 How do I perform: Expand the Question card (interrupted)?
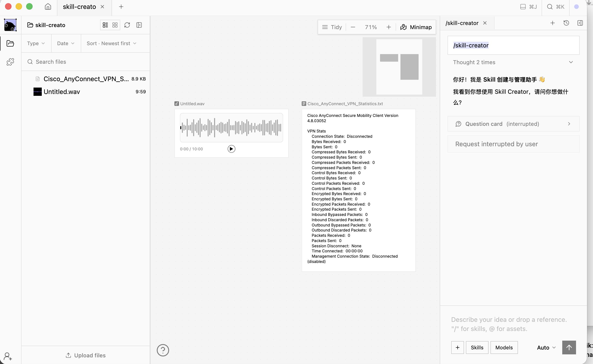513,124
